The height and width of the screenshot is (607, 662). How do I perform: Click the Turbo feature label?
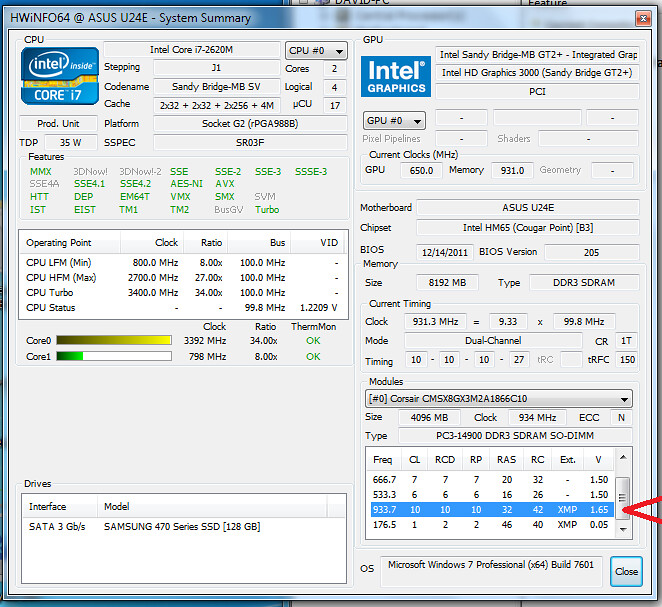click(267, 209)
